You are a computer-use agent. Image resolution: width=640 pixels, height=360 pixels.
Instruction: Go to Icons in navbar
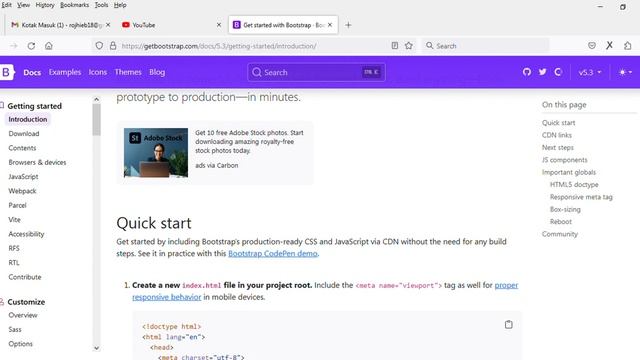point(98,72)
